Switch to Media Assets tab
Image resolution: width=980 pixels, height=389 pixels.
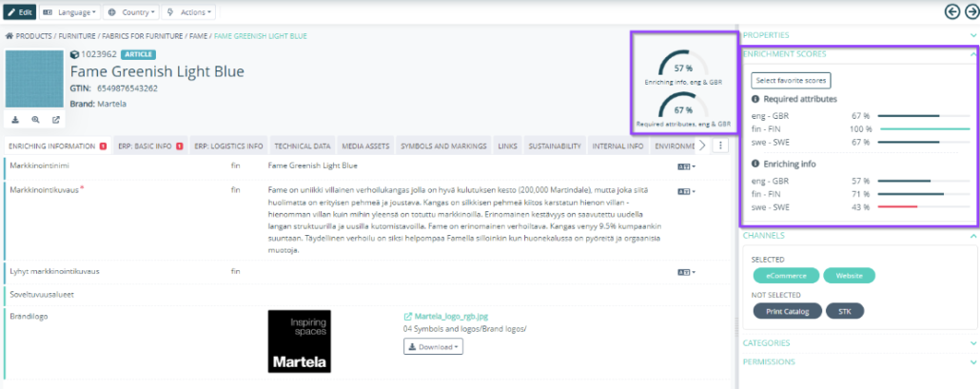tap(365, 146)
